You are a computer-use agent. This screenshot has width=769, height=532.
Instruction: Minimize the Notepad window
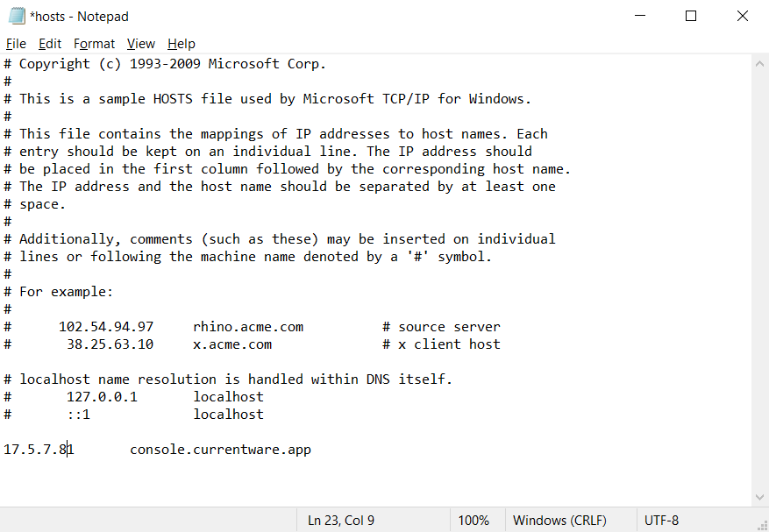click(640, 16)
